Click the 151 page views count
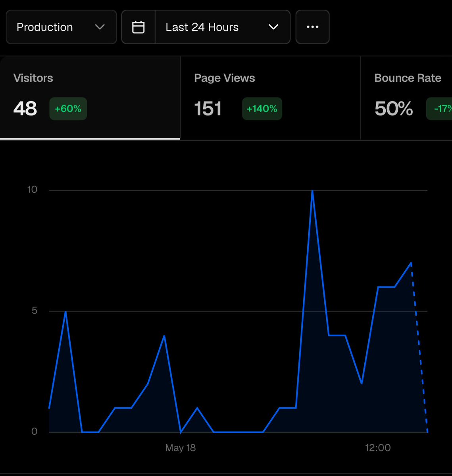This screenshot has width=452, height=476. click(x=208, y=109)
